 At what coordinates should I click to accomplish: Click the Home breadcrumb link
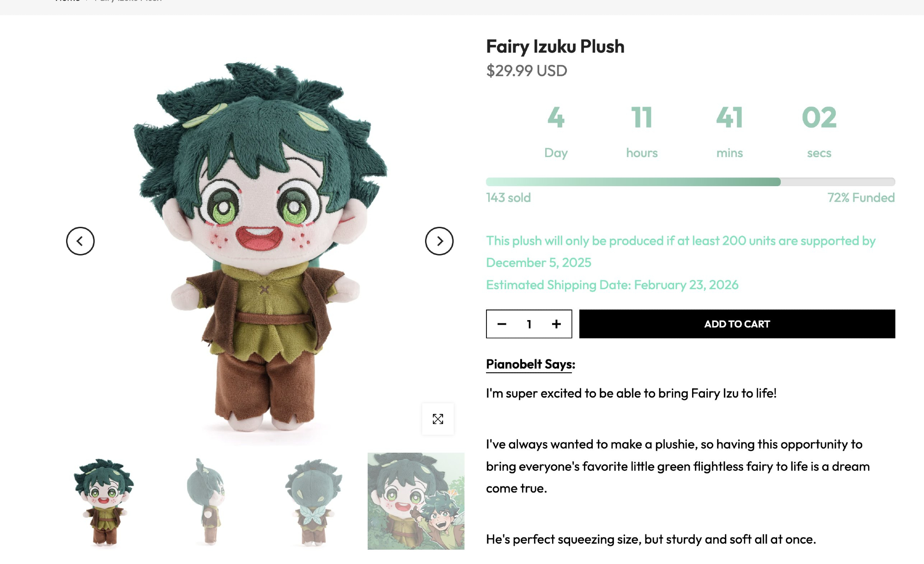coord(67,1)
